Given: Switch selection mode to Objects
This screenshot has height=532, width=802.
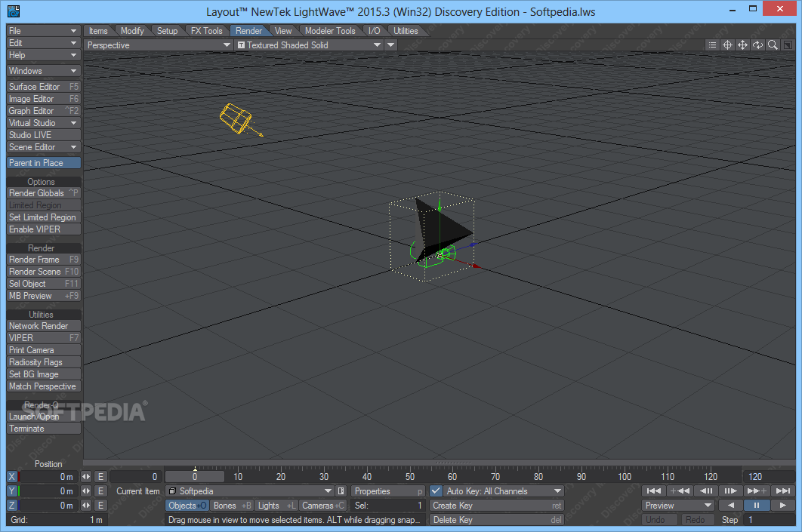Looking at the screenshot, I should pyautogui.click(x=187, y=505).
